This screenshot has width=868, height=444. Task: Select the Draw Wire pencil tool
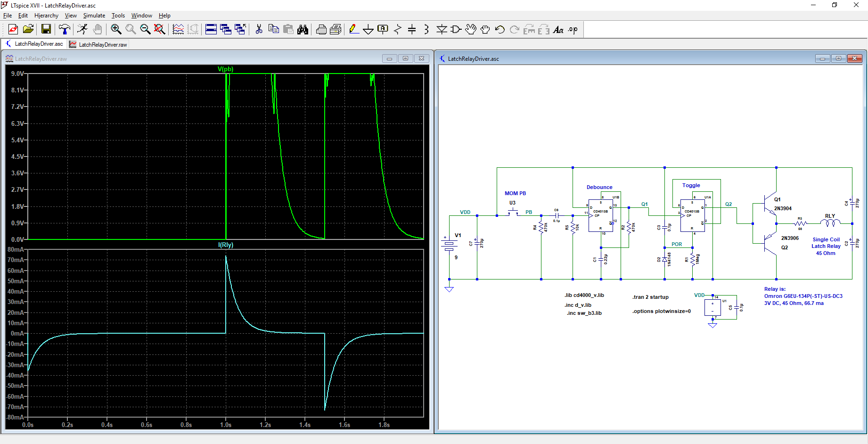pyautogui.click(x=353, y=30)
